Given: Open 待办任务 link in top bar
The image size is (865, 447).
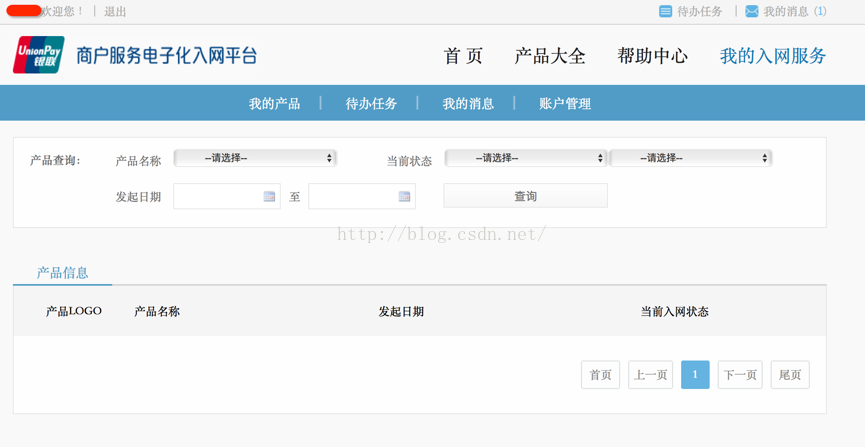Looking at the screenshot, I should (x=700, y=12).
